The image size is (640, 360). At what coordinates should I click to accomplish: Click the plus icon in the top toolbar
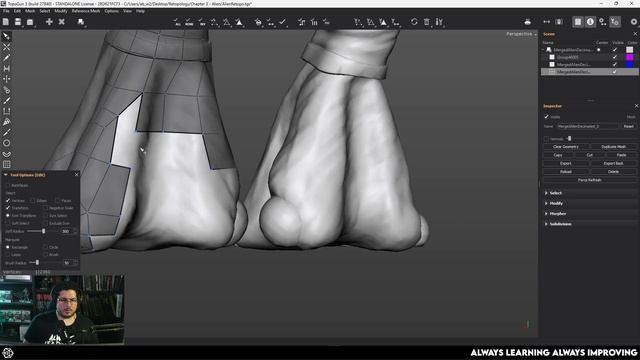pos(49,22)
